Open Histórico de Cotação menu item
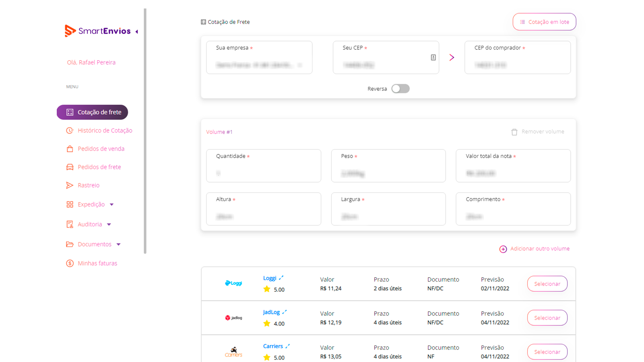 (99, 130)
